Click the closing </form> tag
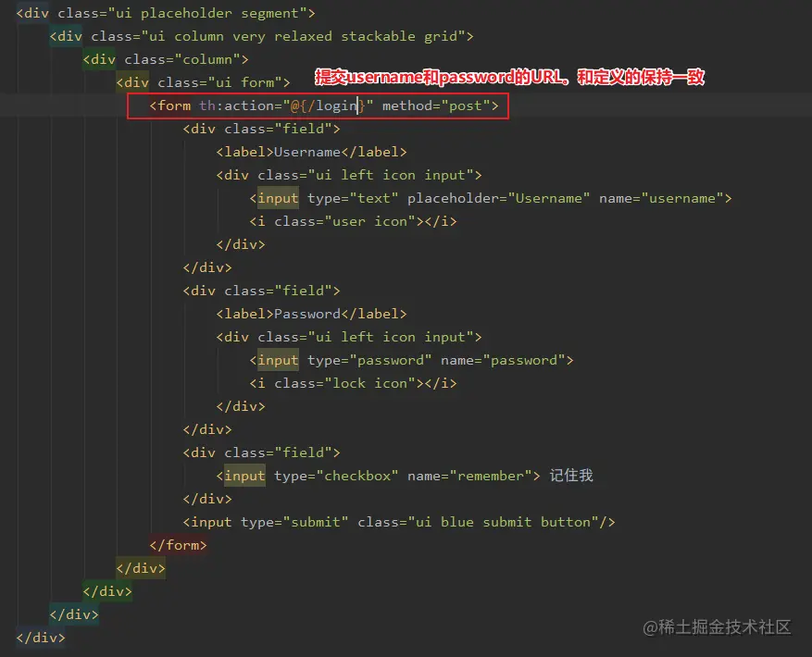This screenshot has height=657, width=812. click(x=178, y=545)
